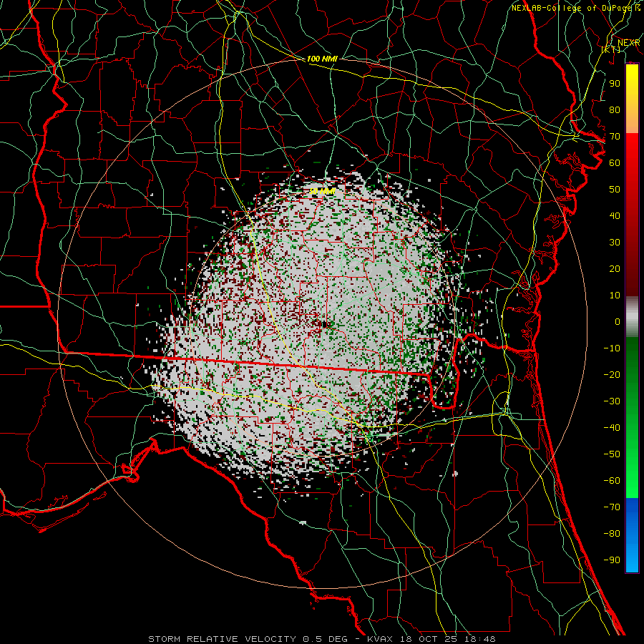
Task: Select the positive 30 knot scale label
Action: point(615,243)
